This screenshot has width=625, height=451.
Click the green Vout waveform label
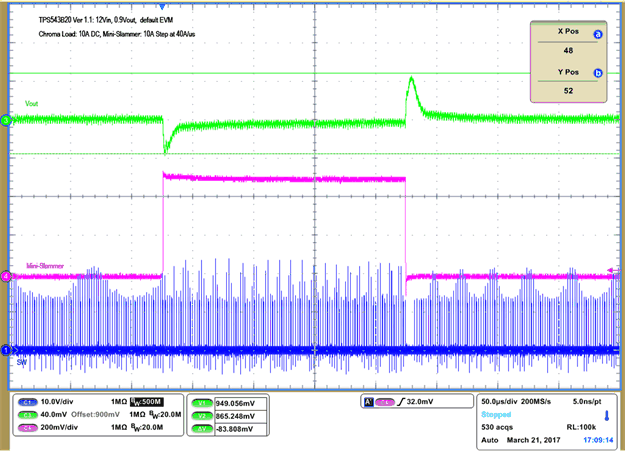click(31, 104)
